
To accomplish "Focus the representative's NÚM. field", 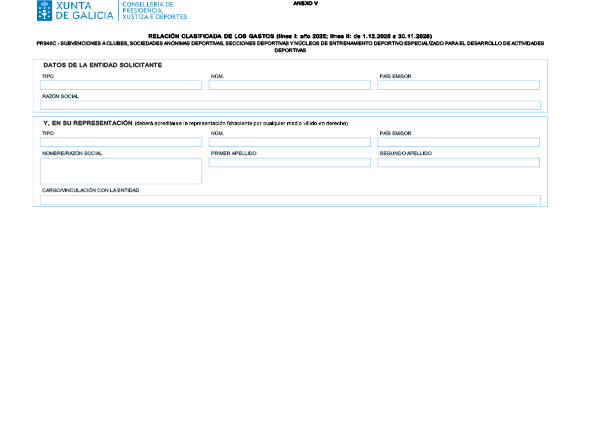I will (x=290, y=142).
